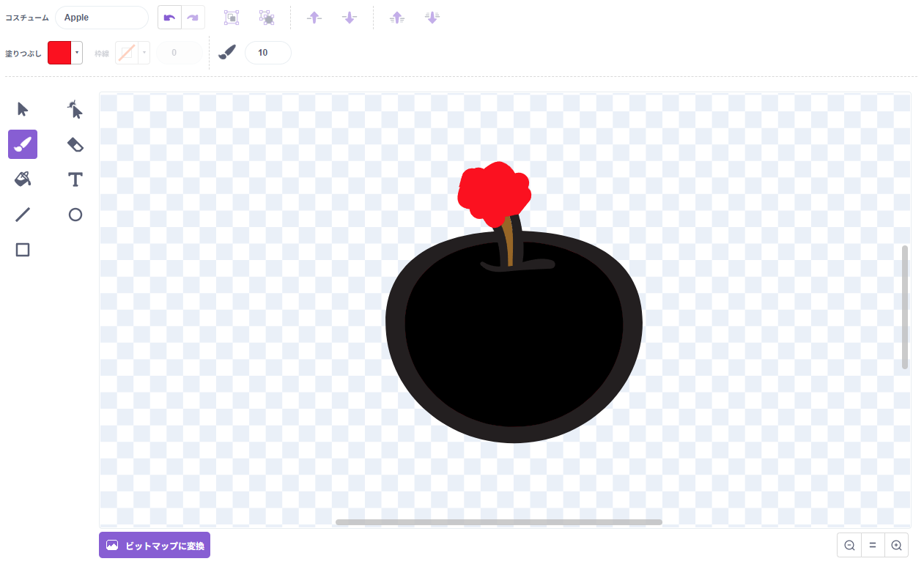Click the costume name field Apple

101,18
